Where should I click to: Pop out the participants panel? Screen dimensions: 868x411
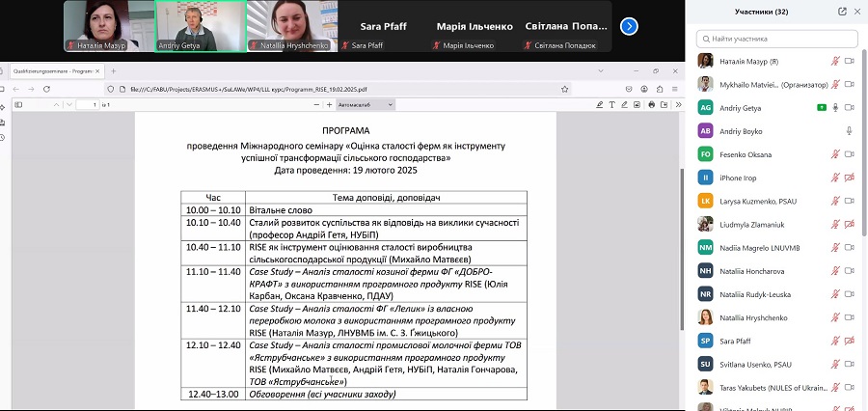point(842,12)
